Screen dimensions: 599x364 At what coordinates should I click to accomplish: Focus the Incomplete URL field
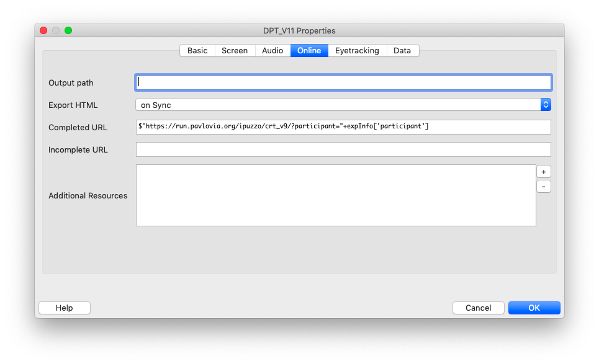point(343,149)
